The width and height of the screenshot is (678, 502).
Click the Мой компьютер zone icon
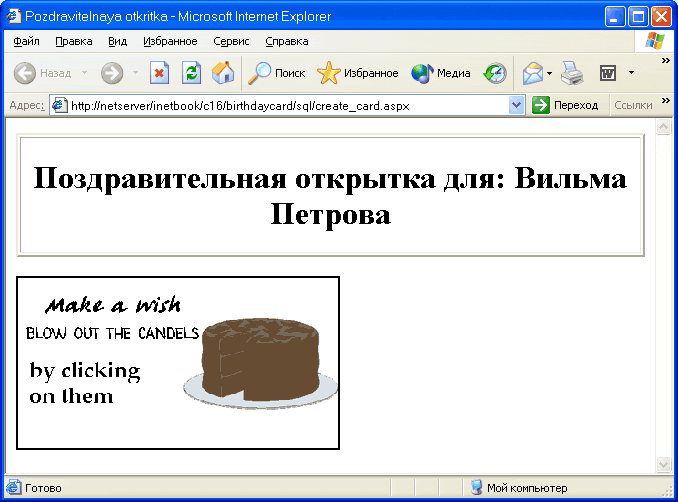point(477,488)
